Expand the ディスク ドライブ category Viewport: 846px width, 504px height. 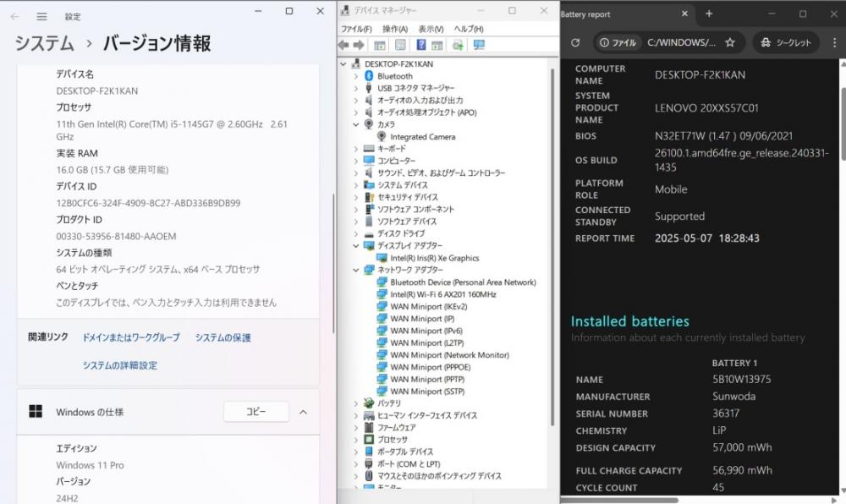click(x=355, y=233)
